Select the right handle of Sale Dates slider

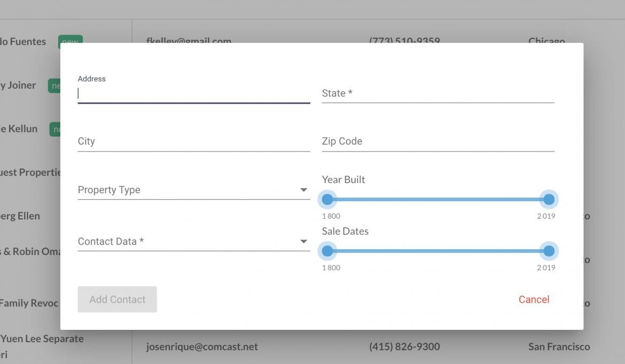pos(548,251)
